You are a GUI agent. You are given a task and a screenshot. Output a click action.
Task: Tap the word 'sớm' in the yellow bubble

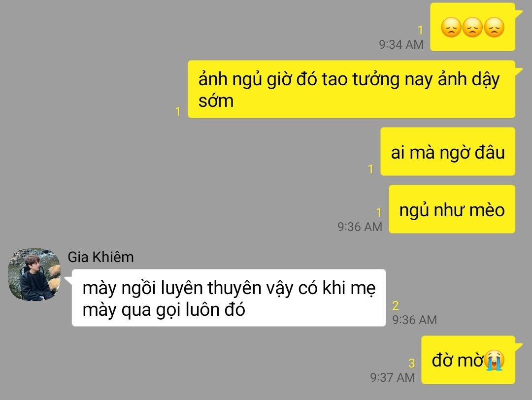[216, 101]
